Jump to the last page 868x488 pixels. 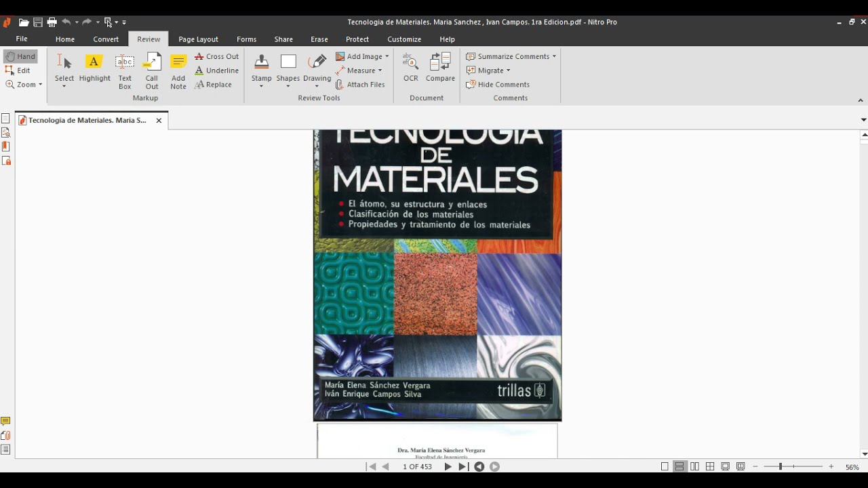[x=462, y=466]
